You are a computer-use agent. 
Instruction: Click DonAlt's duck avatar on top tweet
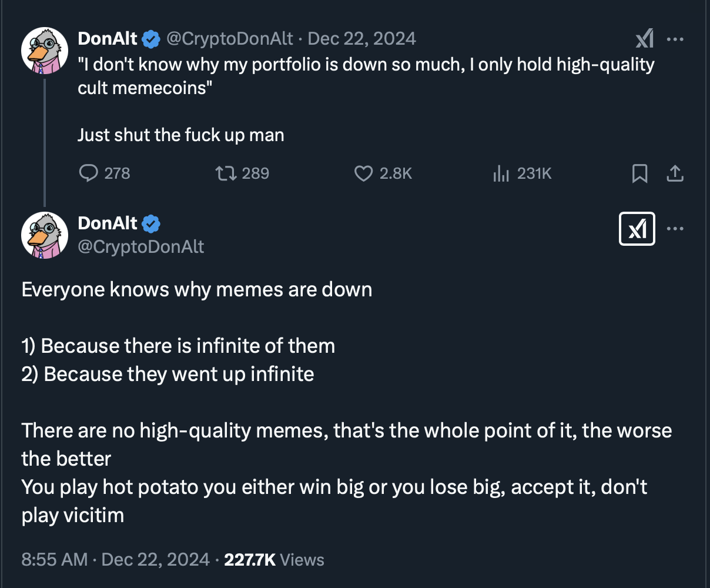pos(45,50)
